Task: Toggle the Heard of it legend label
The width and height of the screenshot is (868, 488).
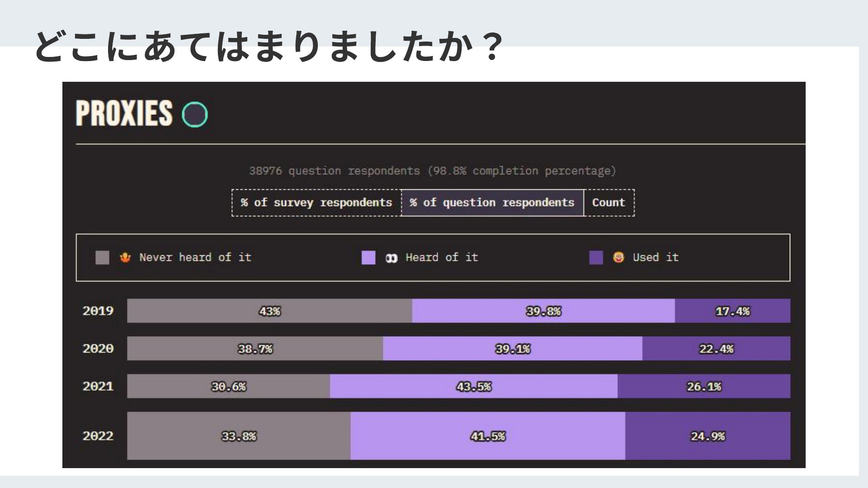Action: click(442, 258)
